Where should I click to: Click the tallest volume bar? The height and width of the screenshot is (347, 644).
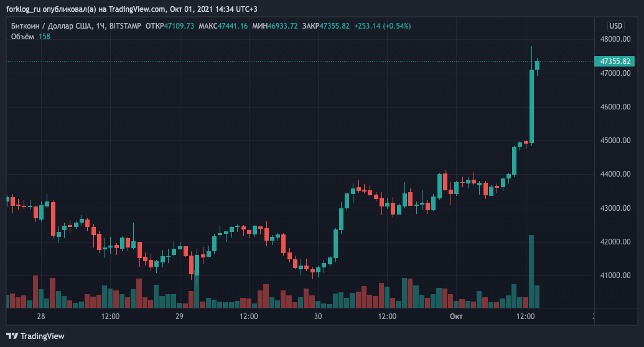531,271
